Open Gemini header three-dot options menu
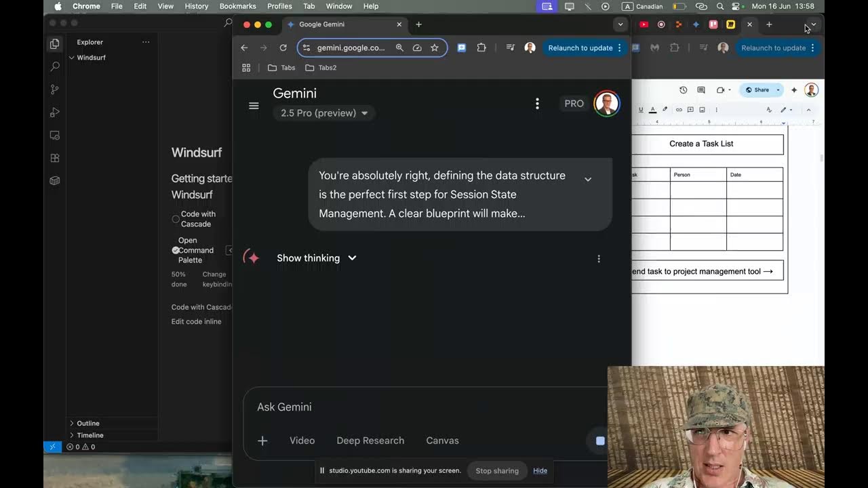868x488 pixels. (x=537, y=104)
